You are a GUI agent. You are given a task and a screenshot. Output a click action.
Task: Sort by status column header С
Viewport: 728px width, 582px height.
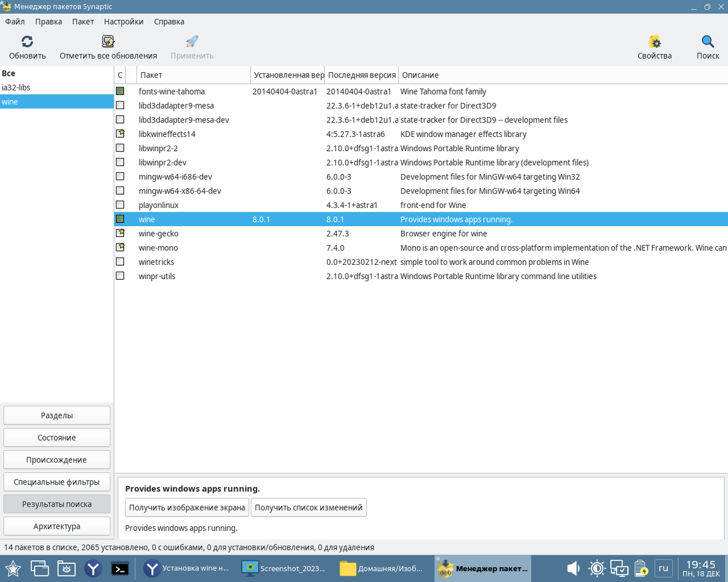120,75
